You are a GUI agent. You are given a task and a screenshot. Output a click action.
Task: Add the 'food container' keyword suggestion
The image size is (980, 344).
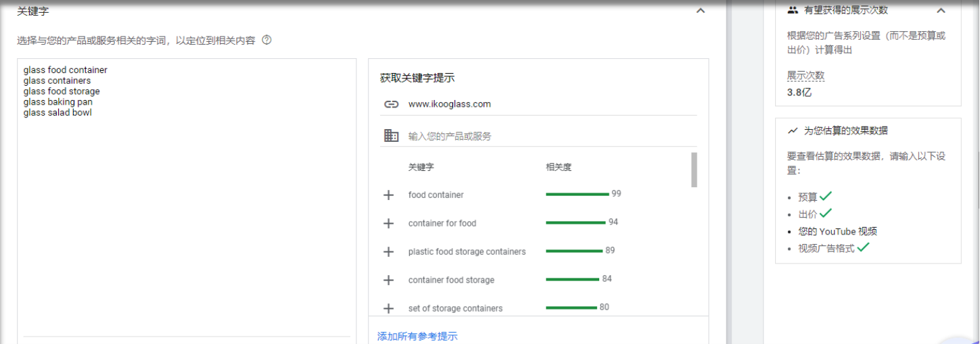pos(388,195)
